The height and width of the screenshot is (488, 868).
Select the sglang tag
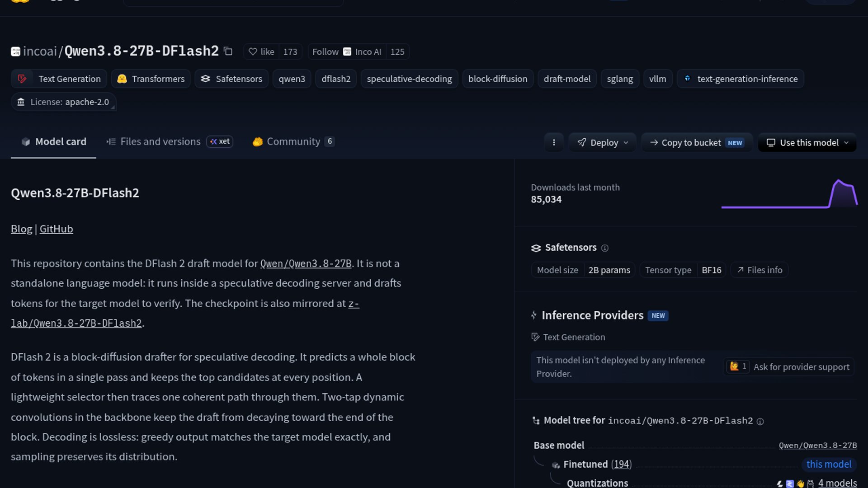click(x=620, y=79)
